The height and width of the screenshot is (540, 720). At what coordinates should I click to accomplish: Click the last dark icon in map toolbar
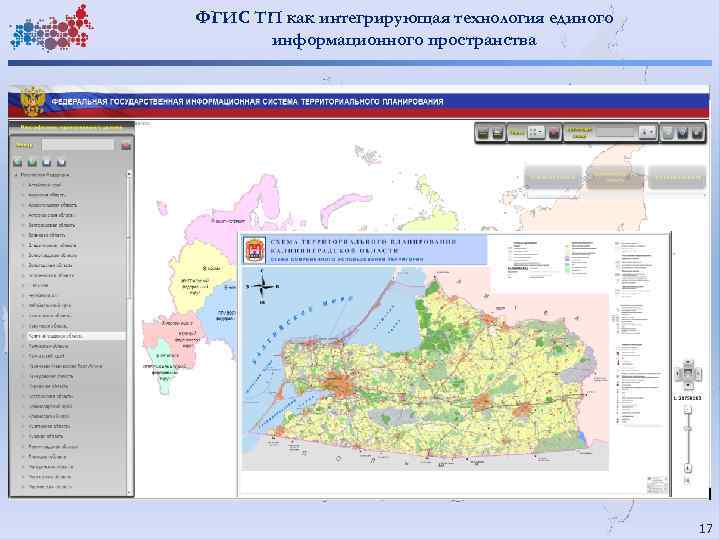tap(698, 133)
